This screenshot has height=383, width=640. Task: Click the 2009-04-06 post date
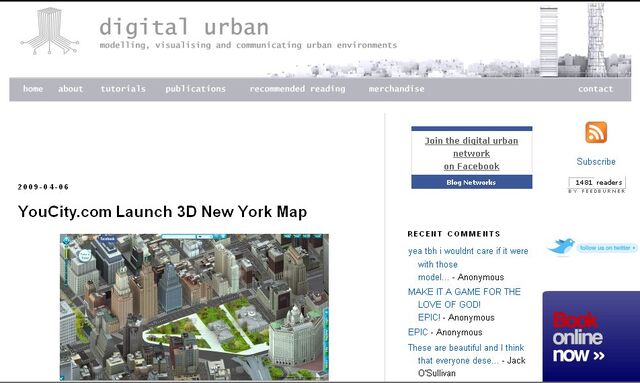tap(43, 187)
